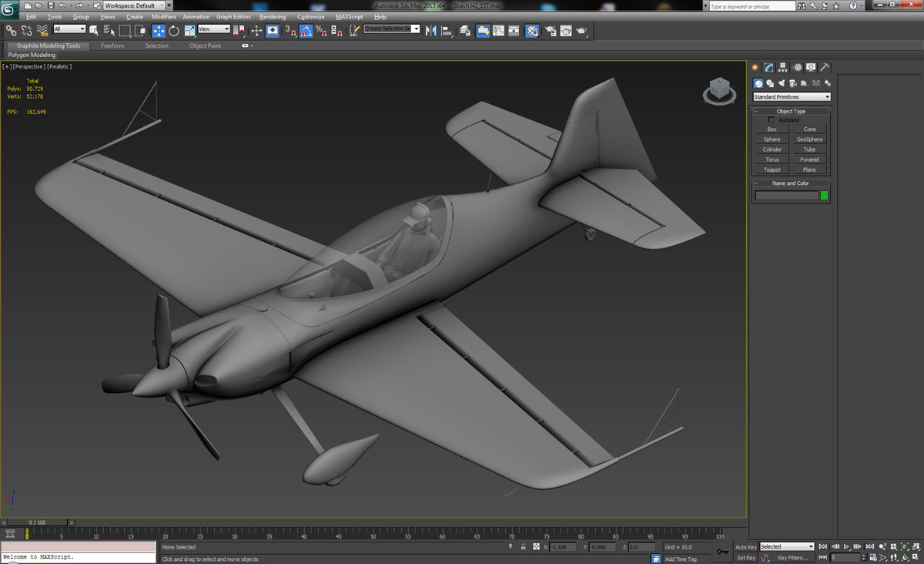Viewport: 924px width, 564px height.
Task: Open the reference coordinate system View dropdown
Action: point(213,29)
